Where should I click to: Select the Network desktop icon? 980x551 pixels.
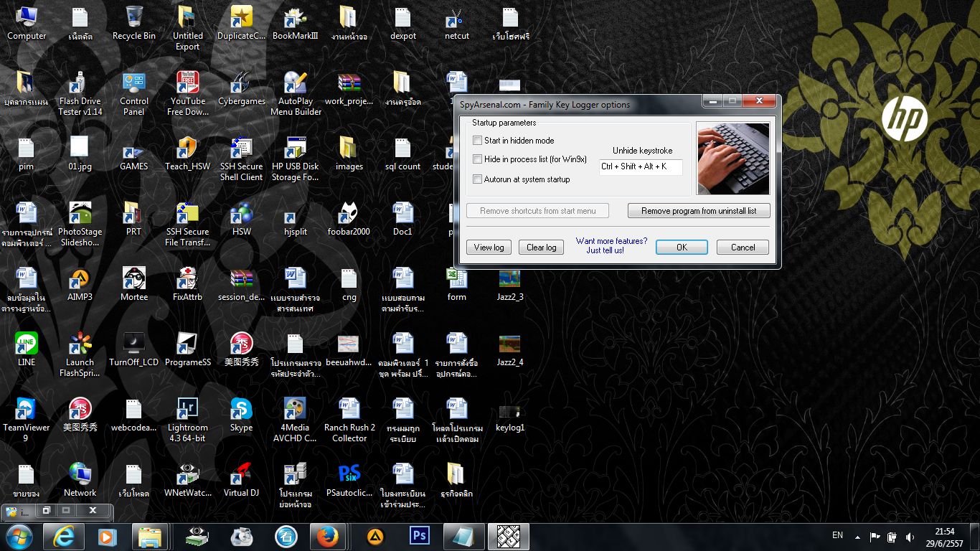80,481
